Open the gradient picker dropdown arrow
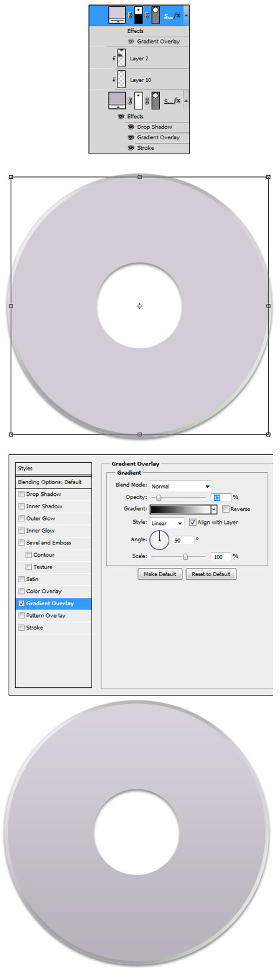The width and height of the screenshot is (280, 980). [214, 510]
